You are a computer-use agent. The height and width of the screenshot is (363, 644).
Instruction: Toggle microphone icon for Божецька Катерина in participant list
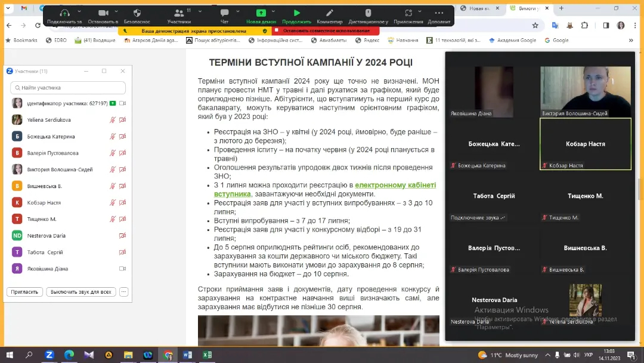click(x=112, y=136)
